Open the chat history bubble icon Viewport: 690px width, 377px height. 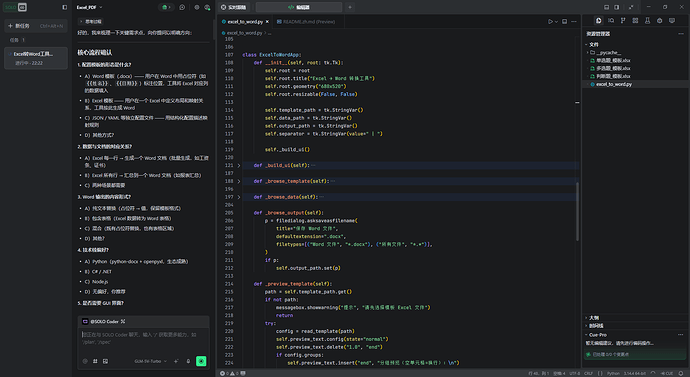point(182,7)
